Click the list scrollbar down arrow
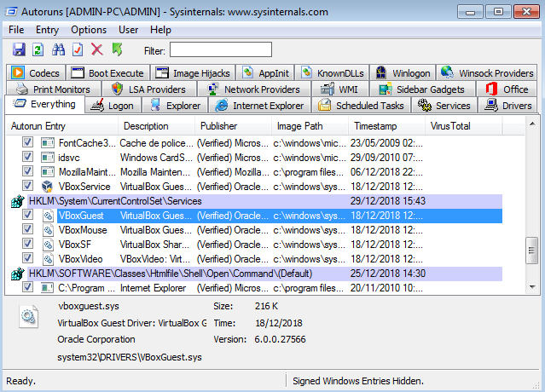The width and height of the screenshot is (545, 392). click(532, 287)
